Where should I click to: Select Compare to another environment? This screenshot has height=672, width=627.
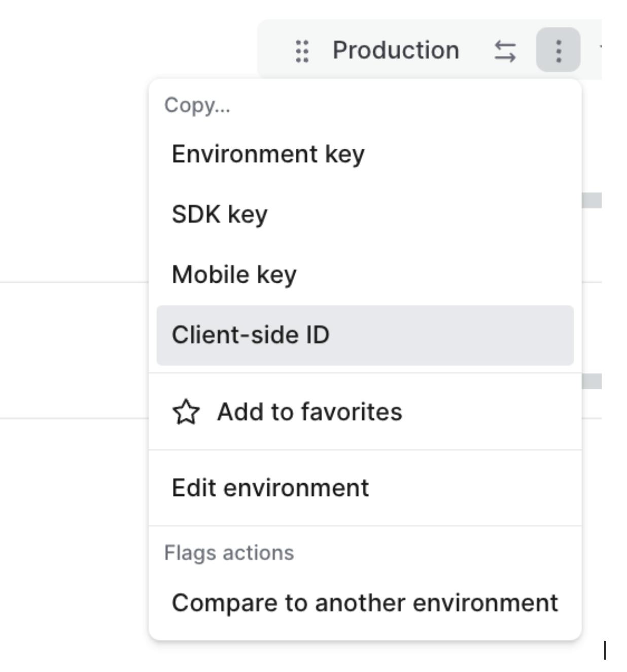tap(365, 603)
